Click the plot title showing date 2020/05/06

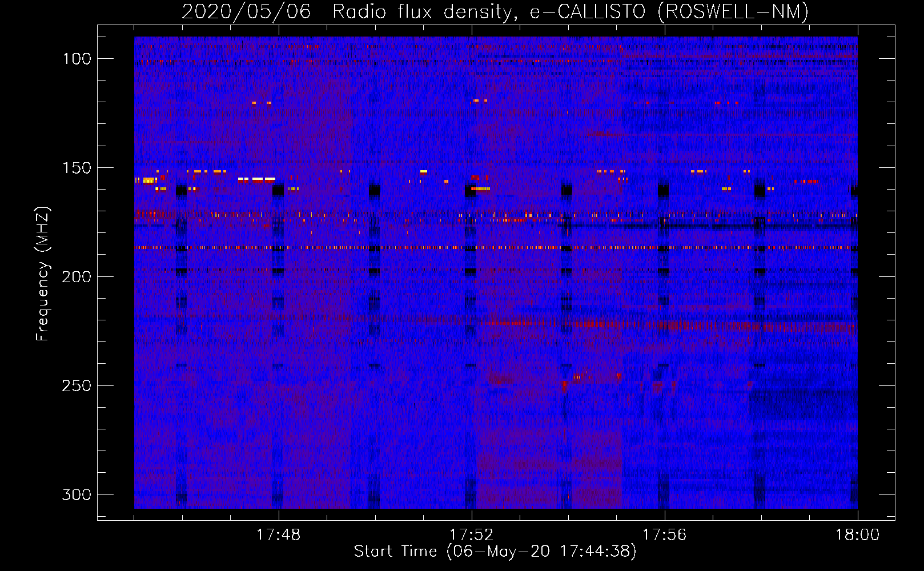point(495,12)
